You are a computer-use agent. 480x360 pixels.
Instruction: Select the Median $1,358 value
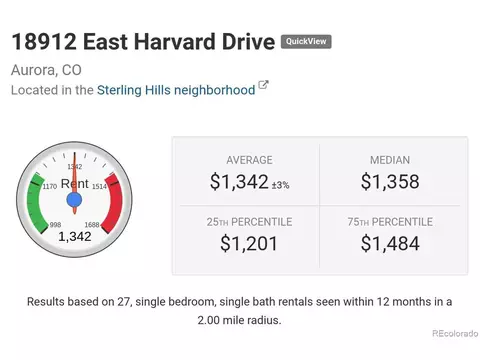tap(390, 182)
